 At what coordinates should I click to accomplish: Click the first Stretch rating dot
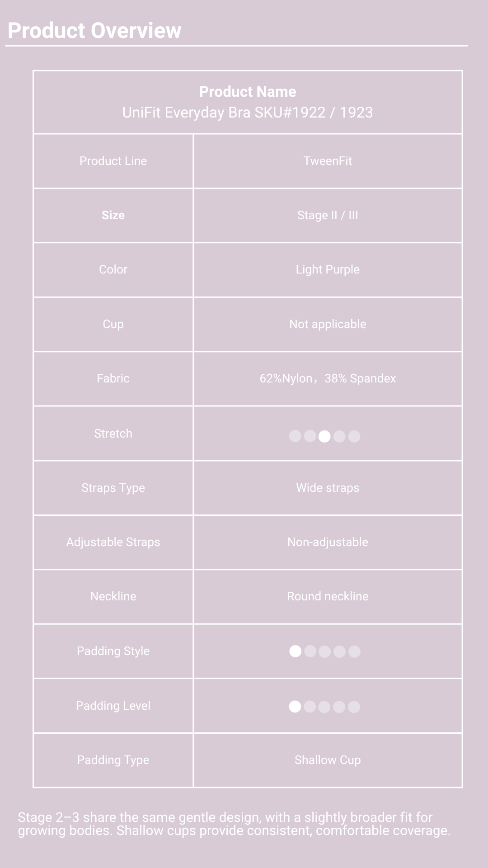pos(295,436)
